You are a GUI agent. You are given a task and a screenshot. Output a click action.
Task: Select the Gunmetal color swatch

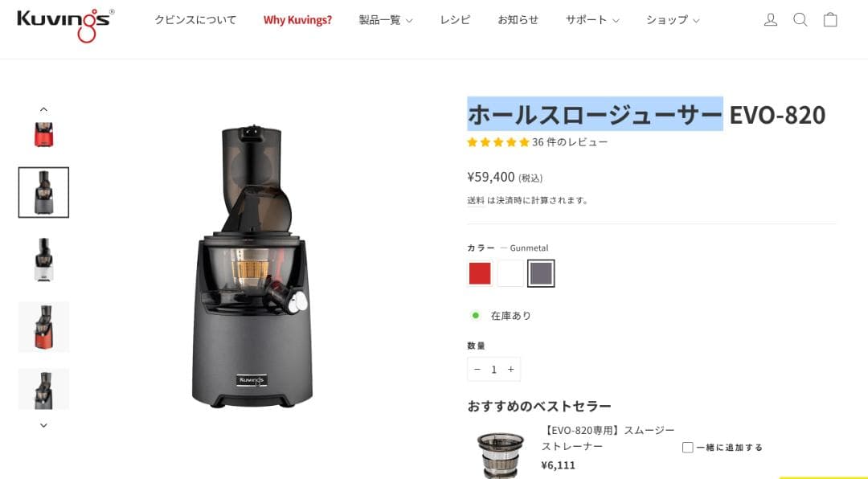[x=541, y=273]
